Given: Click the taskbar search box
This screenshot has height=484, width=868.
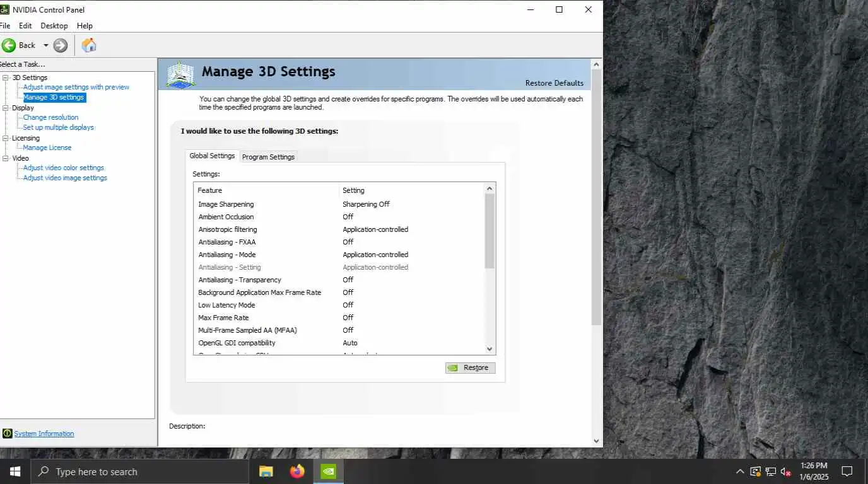Looking at the screenshot, I should 139,471.
